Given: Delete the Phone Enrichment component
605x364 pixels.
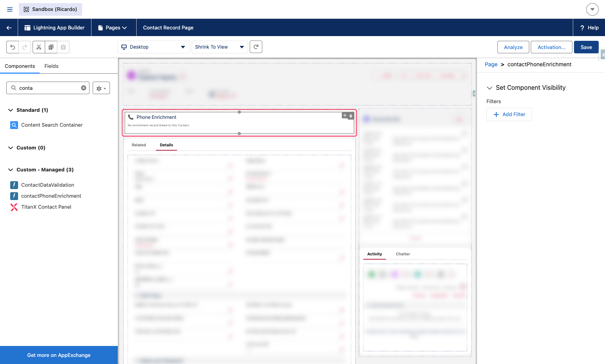Looking at the screenshot, I should click(351, 116).
